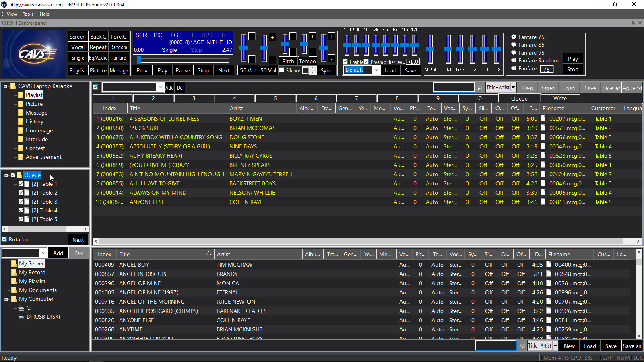Open the playlist search combo box dropdown
The height and width of the screenshot is (362, 644).
click(160, 87)
